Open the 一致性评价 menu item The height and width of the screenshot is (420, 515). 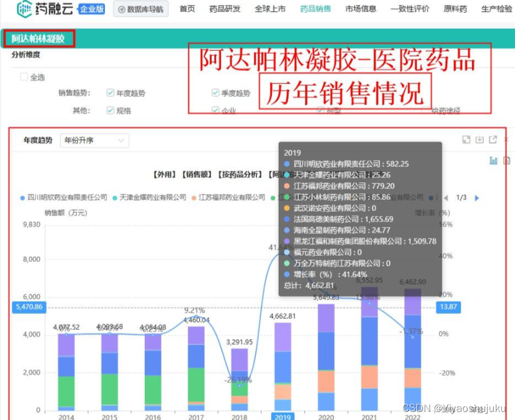tap(410, 9)
